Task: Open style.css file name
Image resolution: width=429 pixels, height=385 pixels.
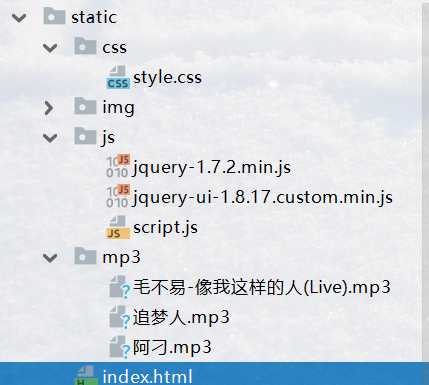Action: tap(167, 78)
